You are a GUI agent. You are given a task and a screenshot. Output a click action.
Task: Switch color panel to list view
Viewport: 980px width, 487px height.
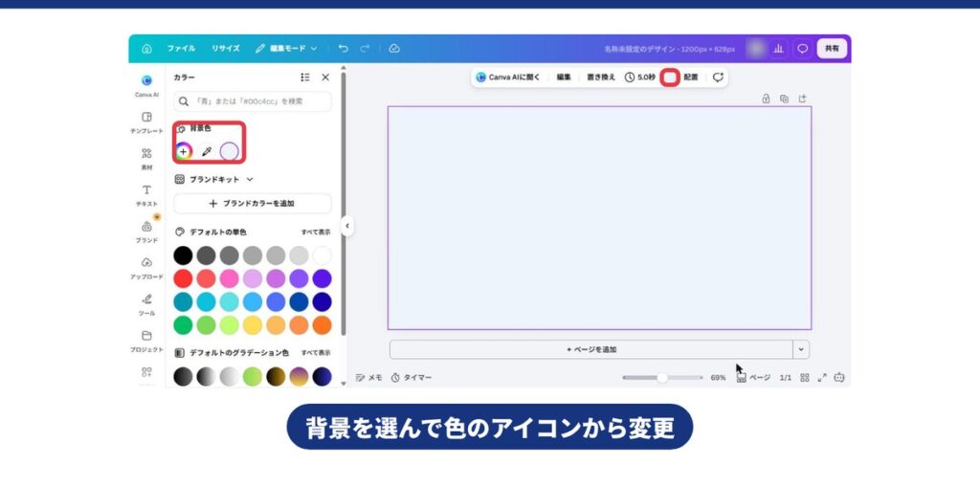[x=305, y=77]
